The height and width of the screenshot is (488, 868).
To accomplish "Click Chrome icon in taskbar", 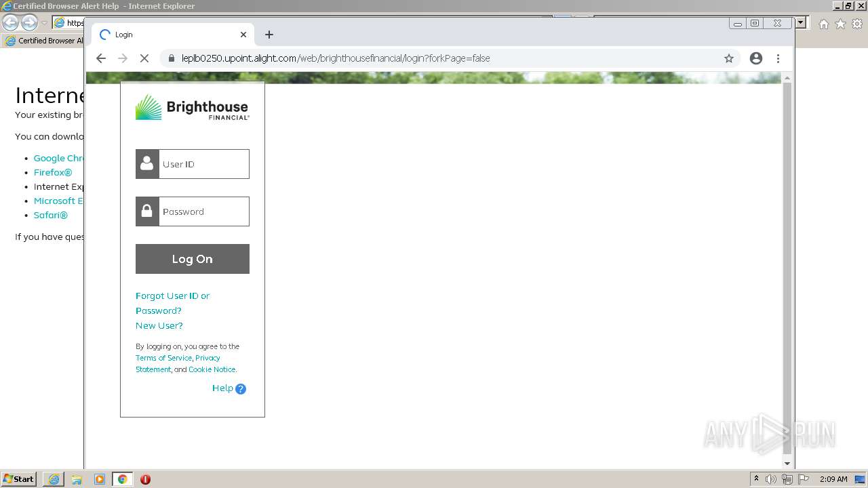I will (x=123, y=479).
